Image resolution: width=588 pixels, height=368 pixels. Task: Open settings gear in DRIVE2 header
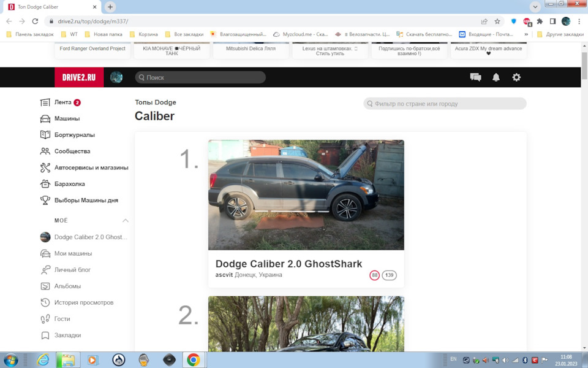tap(516, 77)
